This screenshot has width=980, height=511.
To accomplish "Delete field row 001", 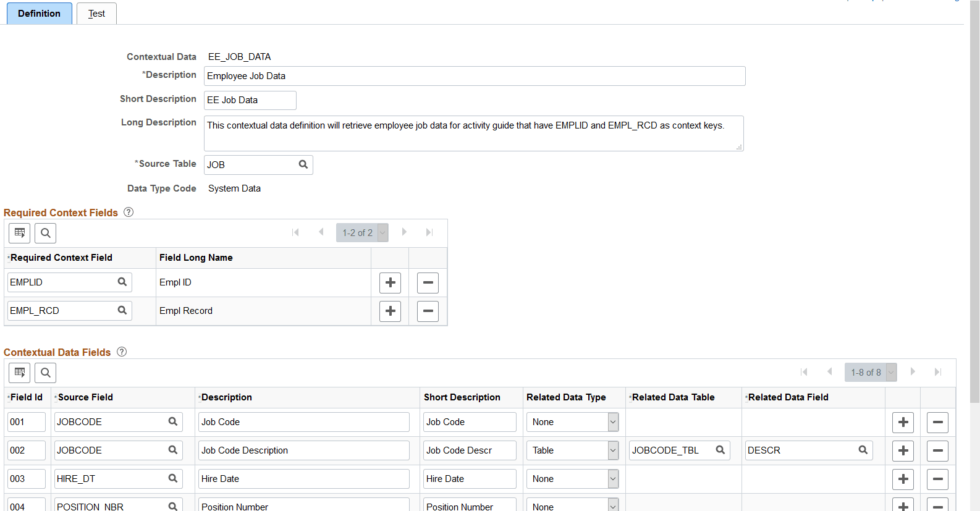I will click(937, 423).
